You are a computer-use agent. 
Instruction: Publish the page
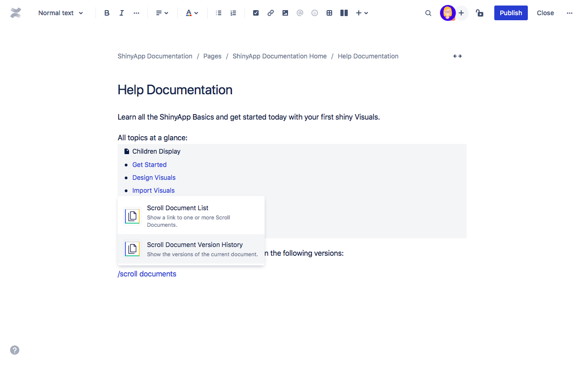[511, 13]
